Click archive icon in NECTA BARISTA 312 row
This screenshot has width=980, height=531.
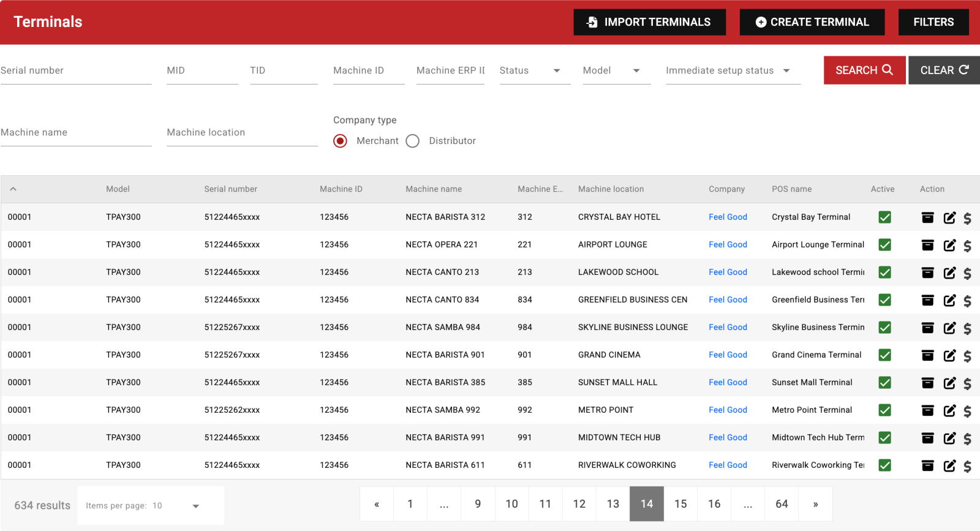click(x=928, y=217)
